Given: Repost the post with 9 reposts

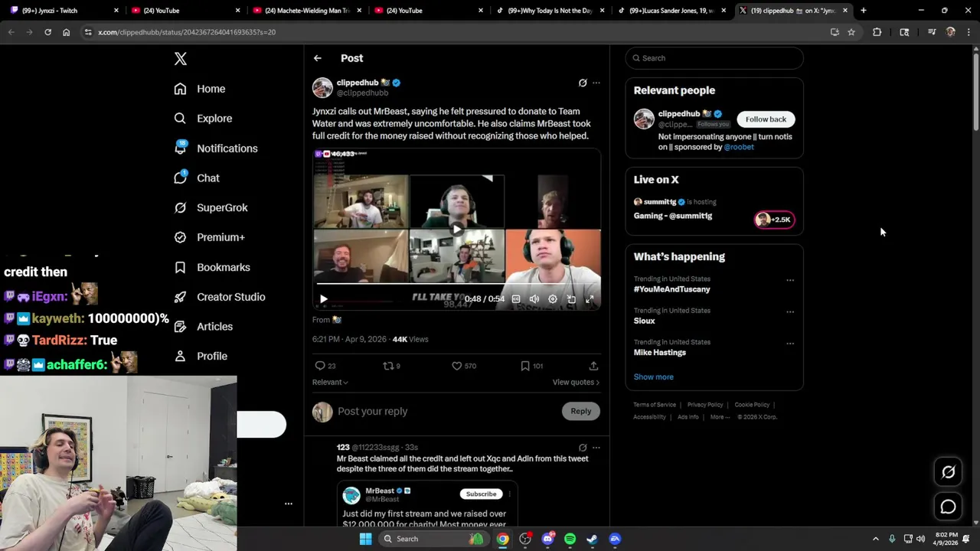Looking at the screenshot, I should (391, 366).
